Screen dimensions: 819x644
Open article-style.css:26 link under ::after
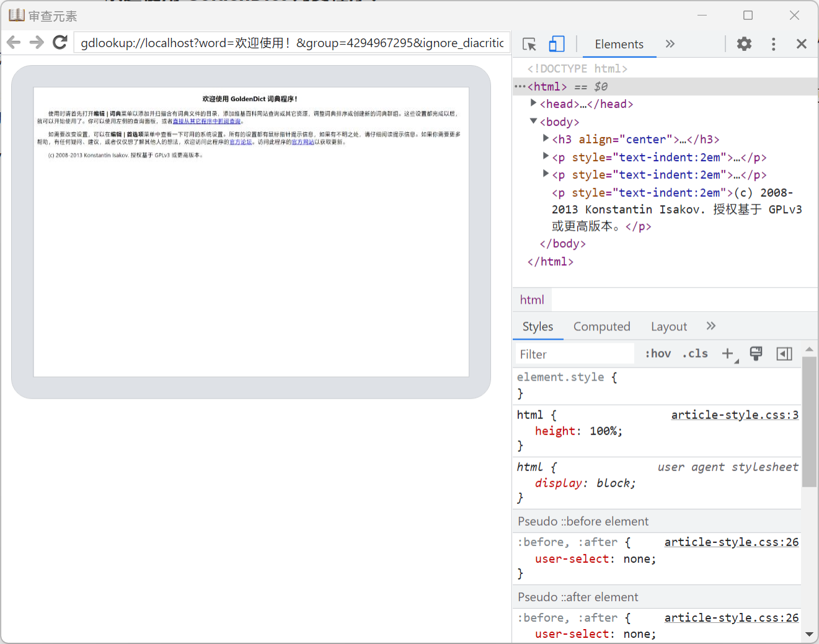click(732, 617)
